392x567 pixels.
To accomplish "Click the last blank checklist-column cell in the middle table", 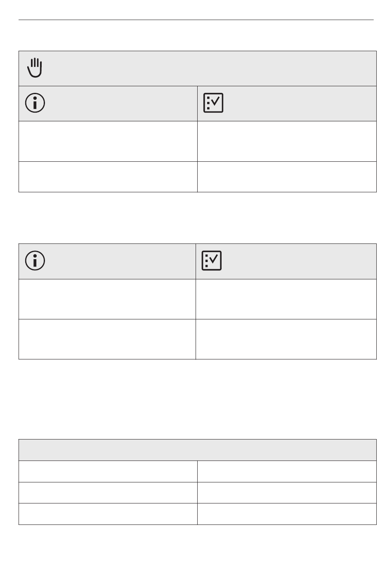I will click(x=286, y=339).
